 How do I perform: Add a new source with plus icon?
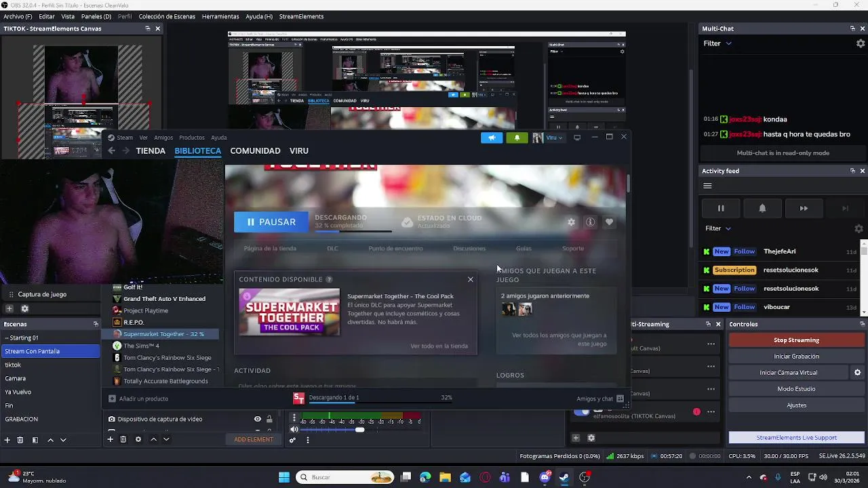(110, 439)
